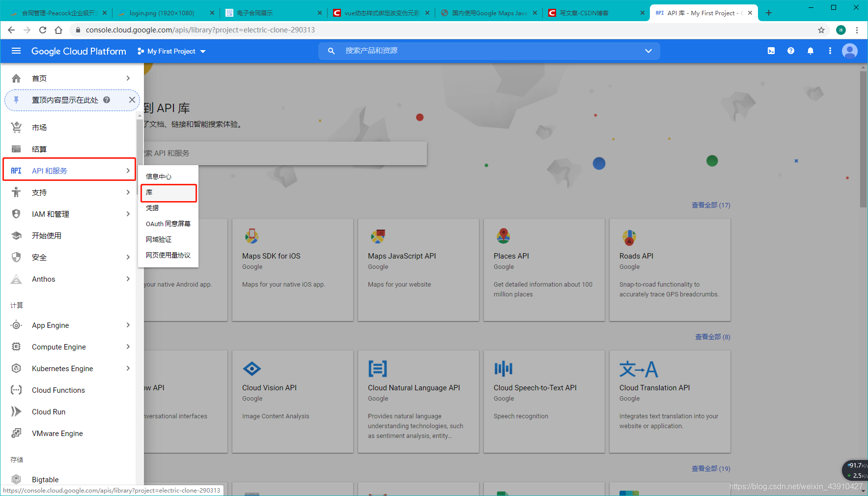Click the billing card icon next to 结算

pyautogui.click(x=16, y=149)
